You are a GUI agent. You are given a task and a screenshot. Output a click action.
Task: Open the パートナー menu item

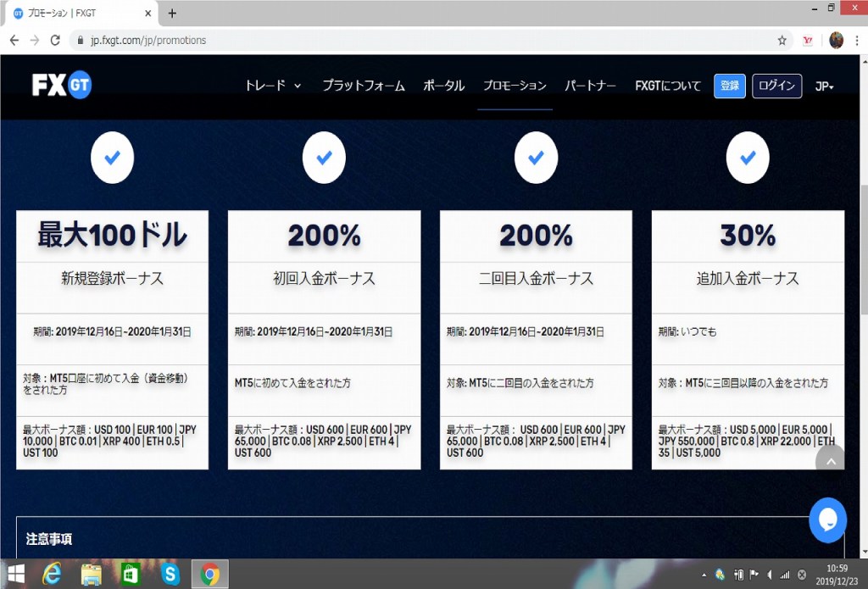coord(590,86)
